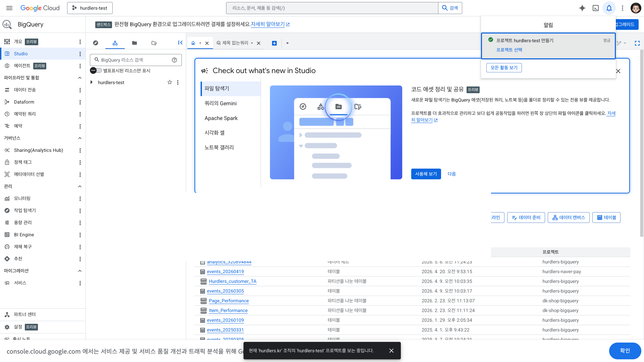
Task: Open the main navigation hamburger menu
Action: (x=9, y=8)
